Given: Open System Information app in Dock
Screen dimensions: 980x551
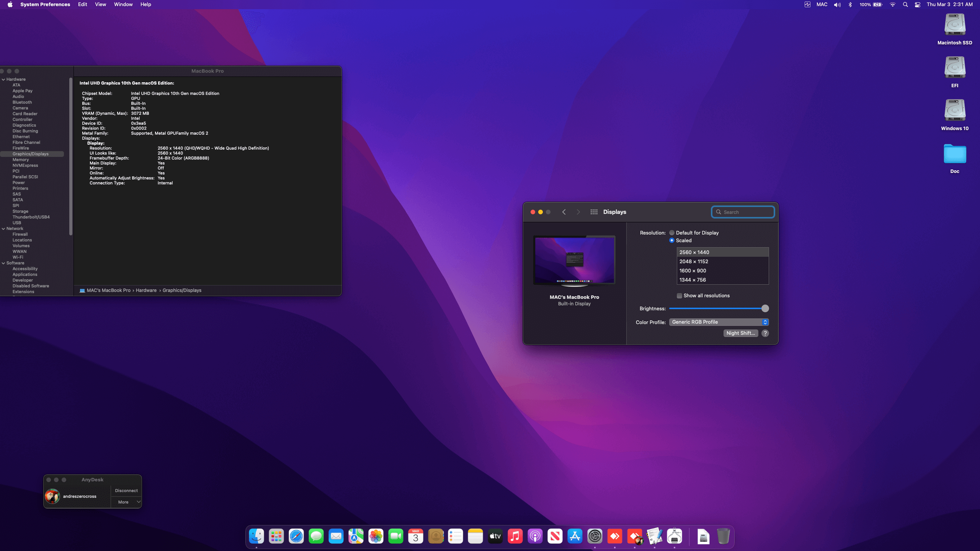Looking at the screenshot, I should (x=675, y=536).
